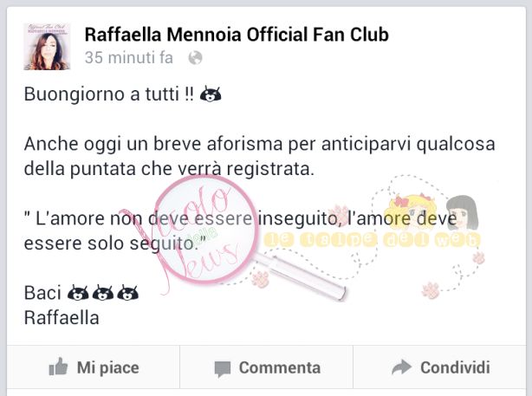Click the Raffaella signature at post bottom

tap(62, 318)
